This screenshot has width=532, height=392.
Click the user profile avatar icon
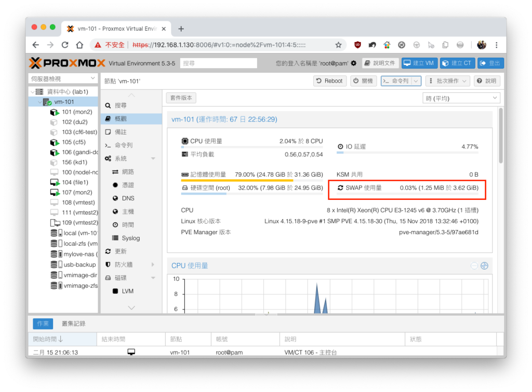[x=482, y=45]
